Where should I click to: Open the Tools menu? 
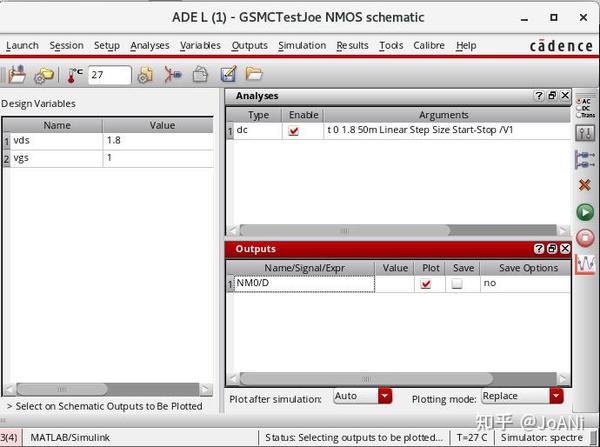pyautogui.click(x=391, y=46)
